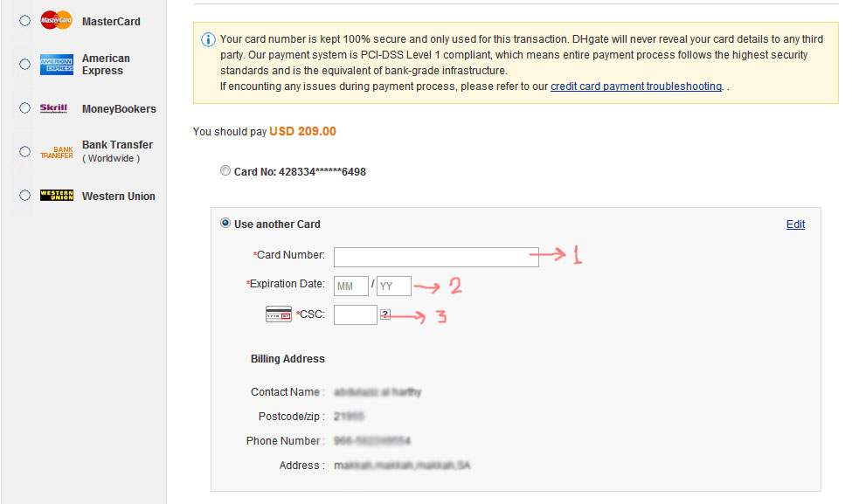The height and width of the screenshot is (504, 852).
Task: Click into the CSC code field
Action: 356,314
